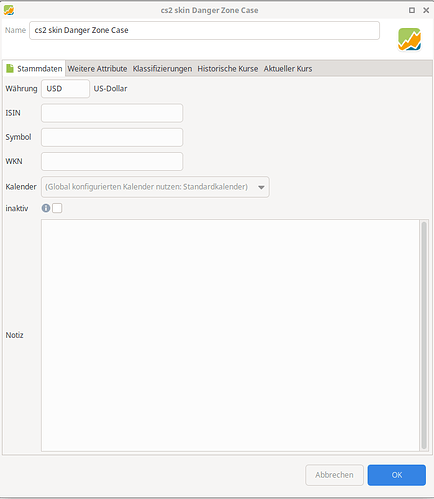The width and height of the screenshot is (434, 499).
Task: Click the inaktiv label
Action: 17,208
